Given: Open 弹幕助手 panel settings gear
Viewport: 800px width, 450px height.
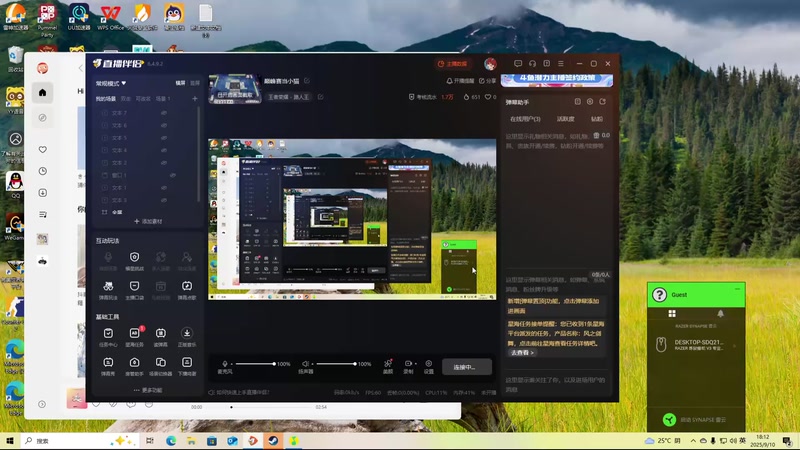Looking at the screenshot, I should [590, 102].
